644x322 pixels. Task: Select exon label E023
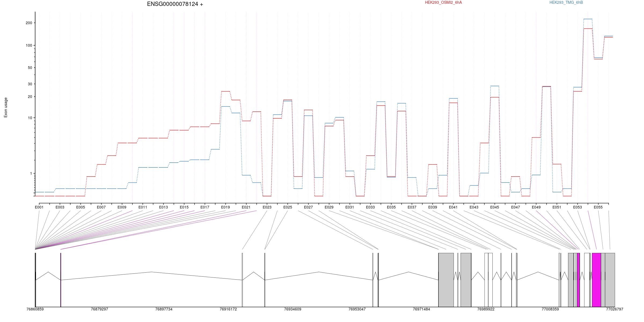267,207
